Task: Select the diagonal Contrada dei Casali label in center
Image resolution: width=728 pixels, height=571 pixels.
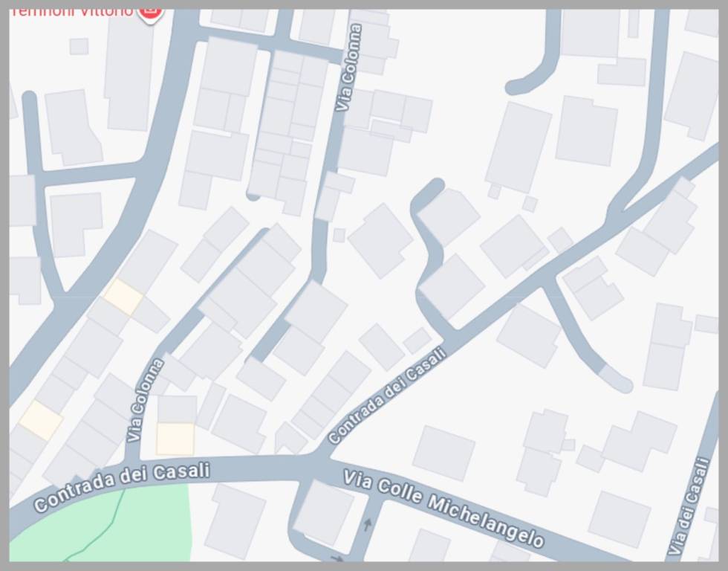Action: click(387, 396)
